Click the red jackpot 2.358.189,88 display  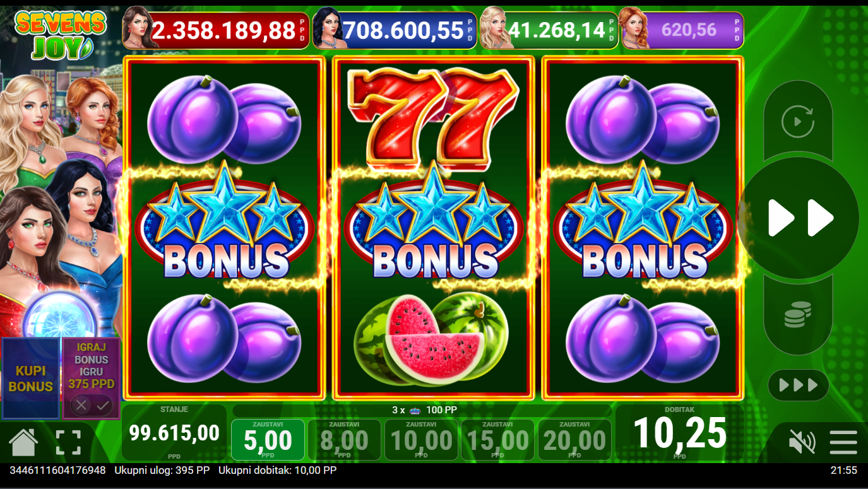coord(216,30)
